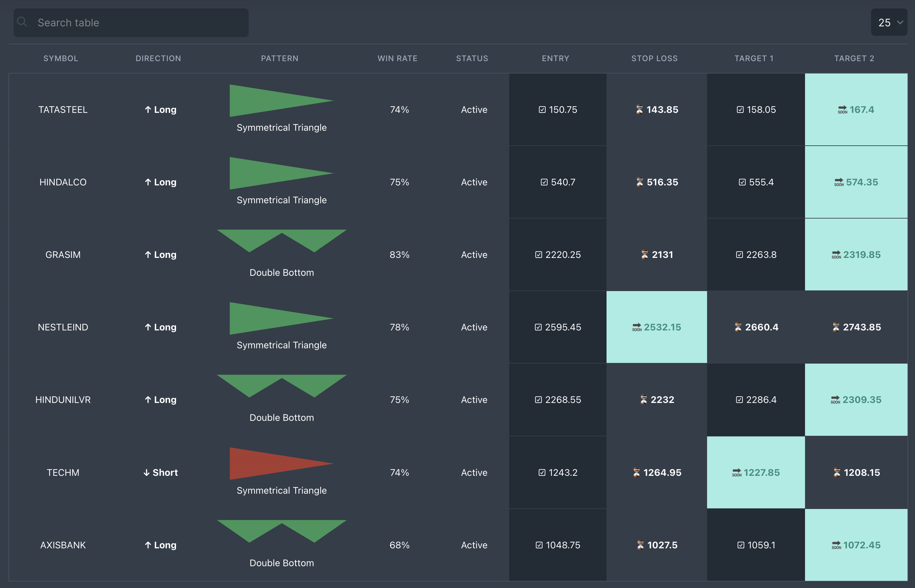The height and width of the screenshot is (588, 915).
Task: Sort by the SYMBOL column header
Action: [x=61, y=59]
